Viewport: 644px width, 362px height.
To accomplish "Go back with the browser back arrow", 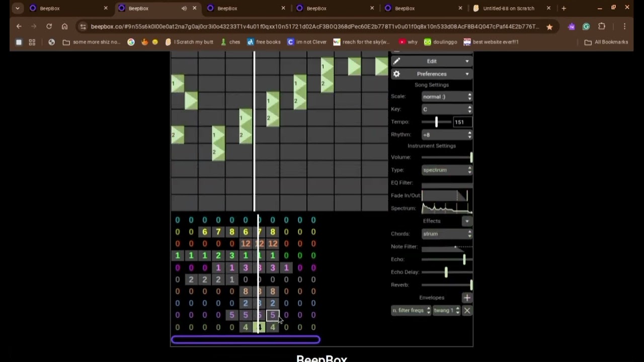I will point(19,26).
